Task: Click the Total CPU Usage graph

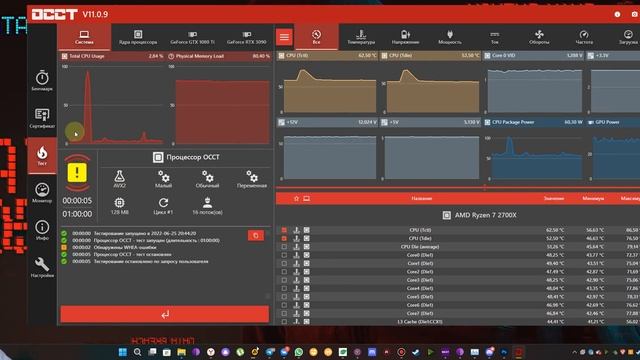Action: point(112,99)
